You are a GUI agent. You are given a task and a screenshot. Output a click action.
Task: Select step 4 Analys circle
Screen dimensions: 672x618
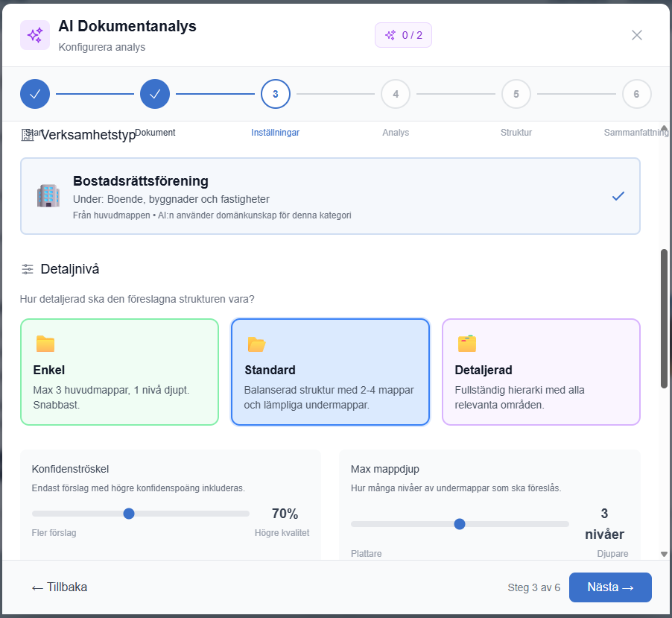(396, 94)
